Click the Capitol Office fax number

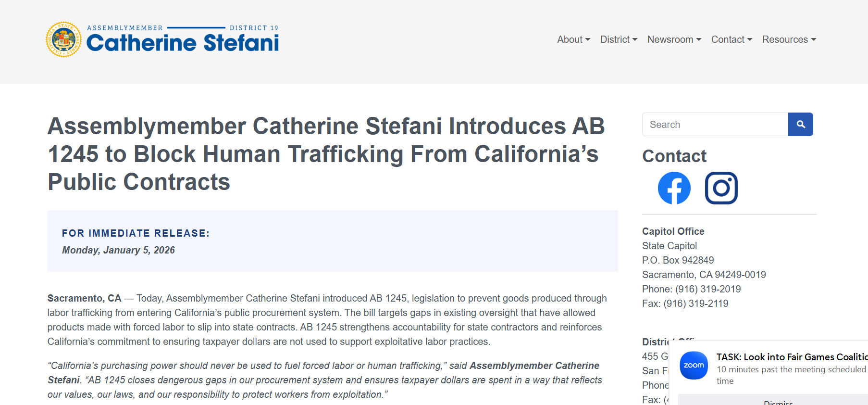click(x=695, y=304)
